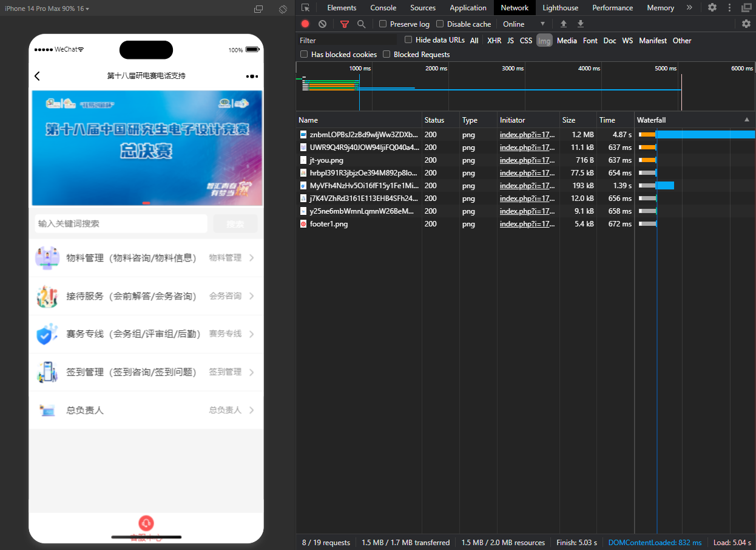Open DevTools settings gear in top tab bar

tap(712, 8)
